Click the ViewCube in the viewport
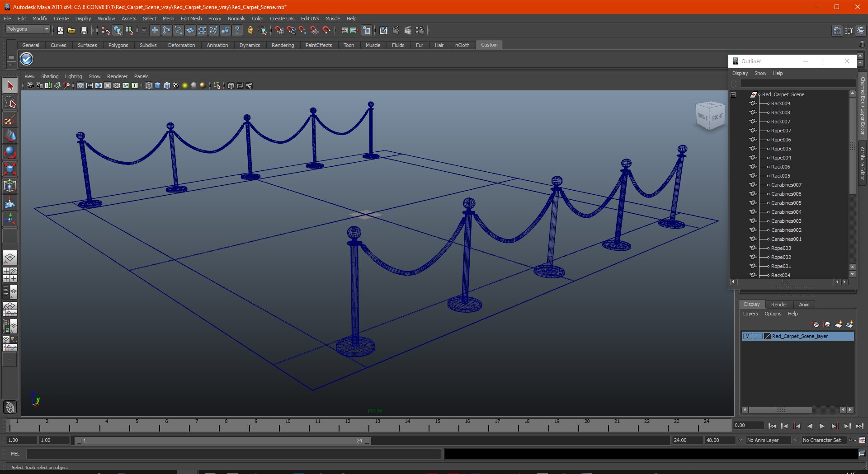Viewport: 868px width, 474px height. tap(710, 116)
